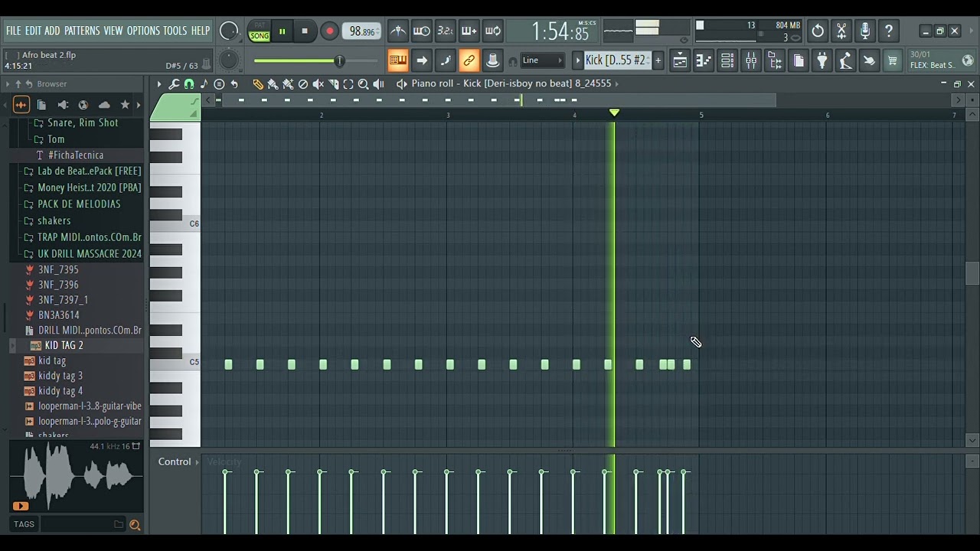Toggle PAT/SONG playback mode
980x551 pixels.
pyautogui.click(x=260, y=31)
